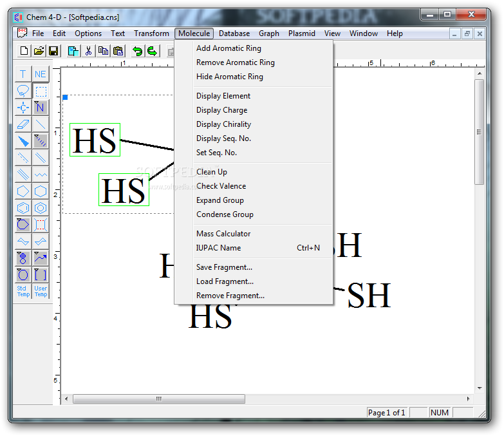This screenshot has height=436, width=504.
Task: Choose Display Chirality
Action: (254, 124)
